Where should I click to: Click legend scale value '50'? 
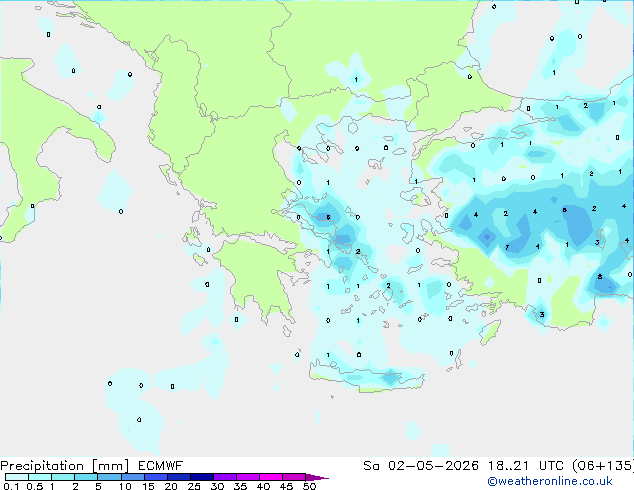[309, 486]
